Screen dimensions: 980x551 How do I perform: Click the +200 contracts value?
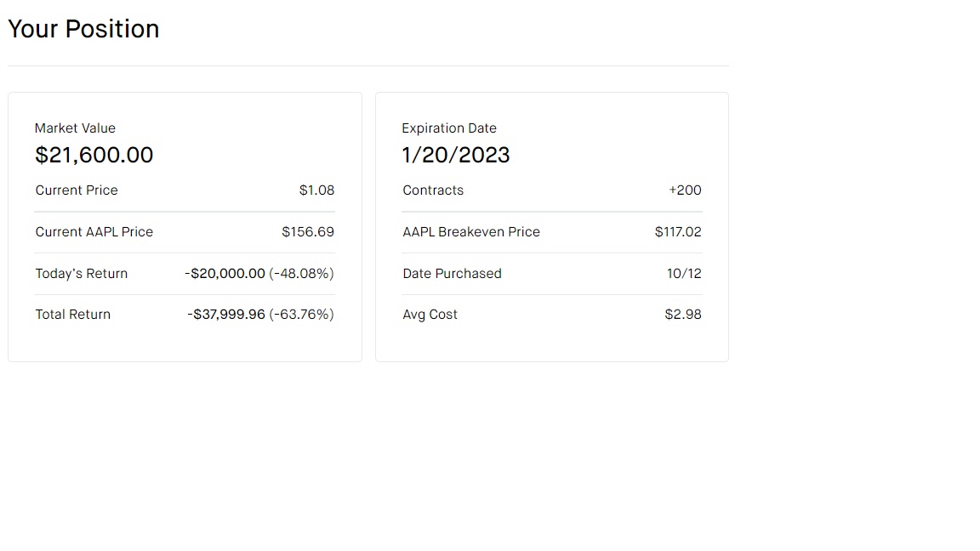[x=685, y=190]
